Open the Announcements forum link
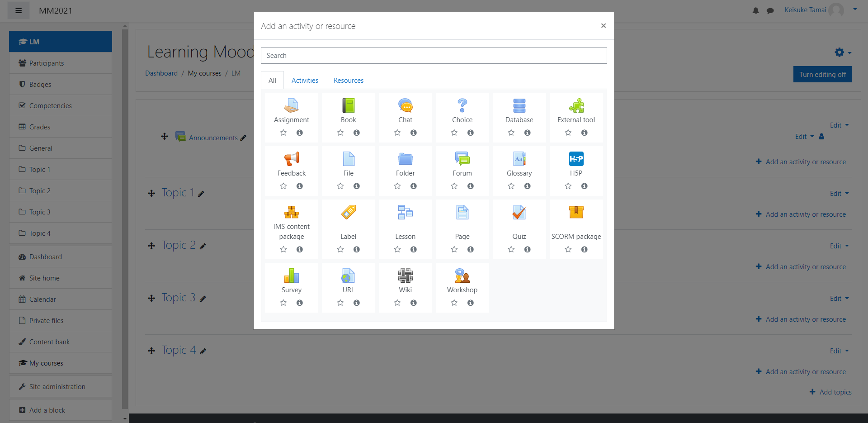This screenshot has height=423, width=868. point(213,138)
